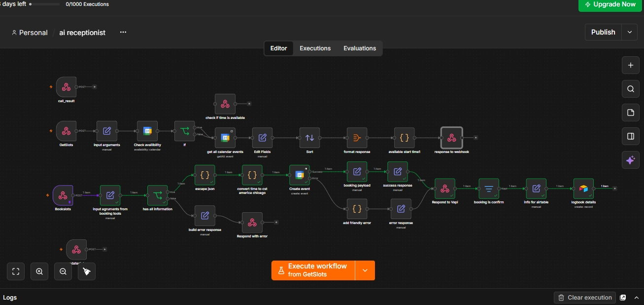Tidy up the workflow with broom icon
644x305 pixels.
(87, 271)
